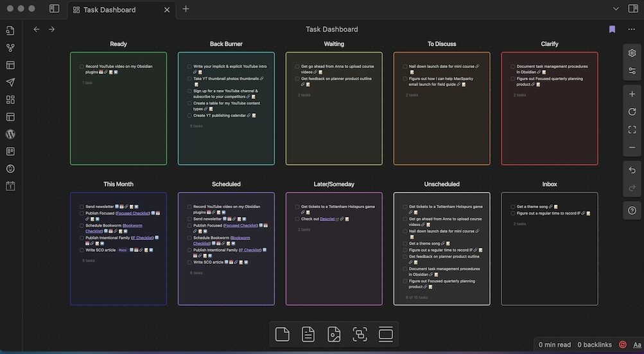Open the calendar icon in left ribbon

10,186
